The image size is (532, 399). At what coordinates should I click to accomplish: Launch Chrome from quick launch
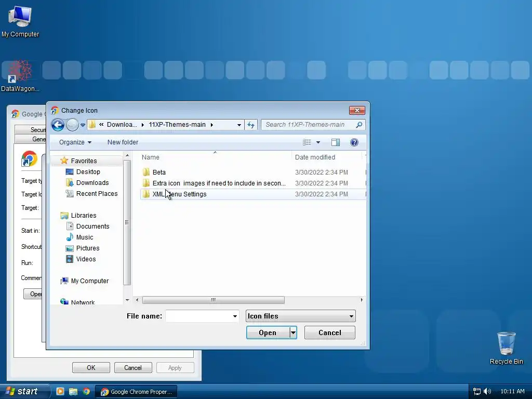click(x=86, y=392)
